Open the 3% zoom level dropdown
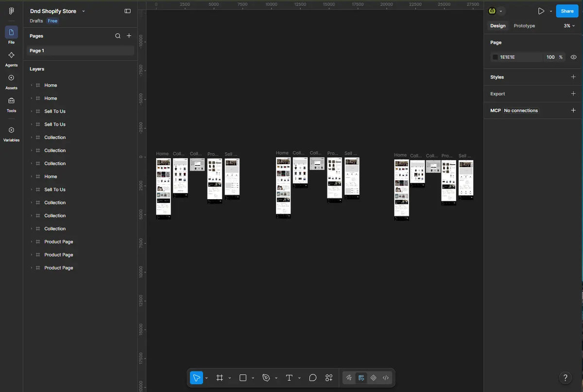 (569, 26)
